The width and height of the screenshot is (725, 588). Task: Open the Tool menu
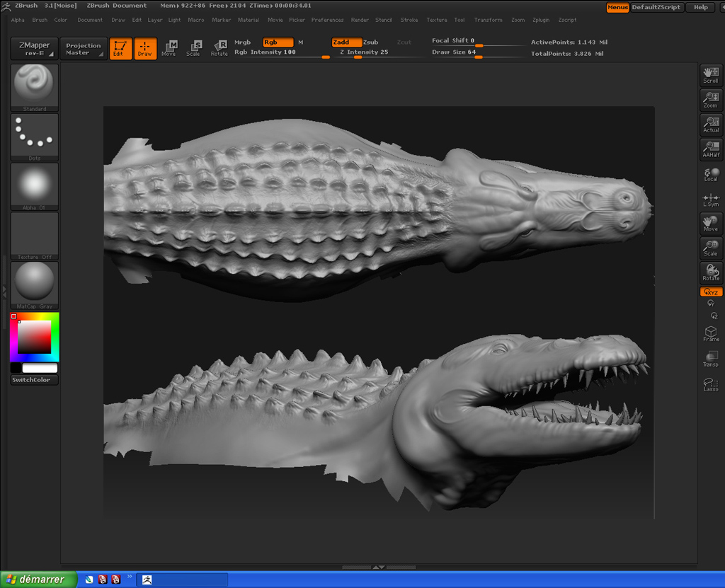[459, 20]
